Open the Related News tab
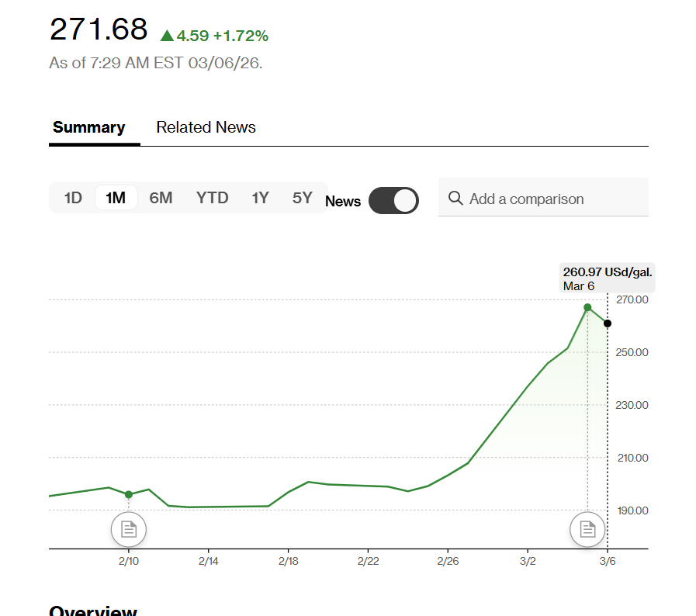 coord(206,128)
